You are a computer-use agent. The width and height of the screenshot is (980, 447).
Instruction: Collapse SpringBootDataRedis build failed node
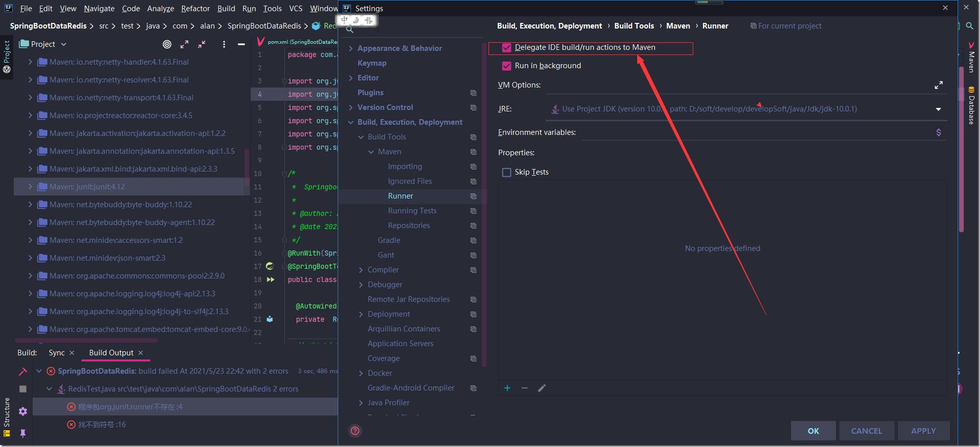(x=39, y=371)
